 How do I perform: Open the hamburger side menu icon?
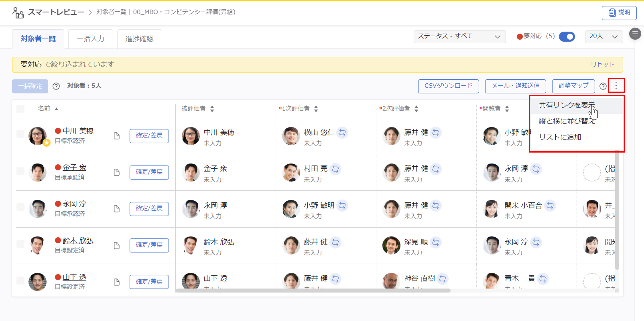click(x=635, y=34)
